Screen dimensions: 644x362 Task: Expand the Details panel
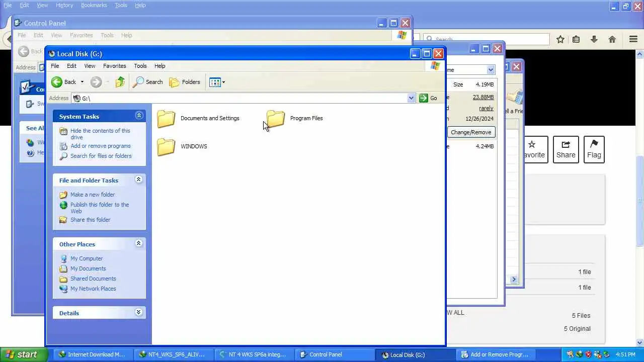pyautogui.click(x=139, y=313)
